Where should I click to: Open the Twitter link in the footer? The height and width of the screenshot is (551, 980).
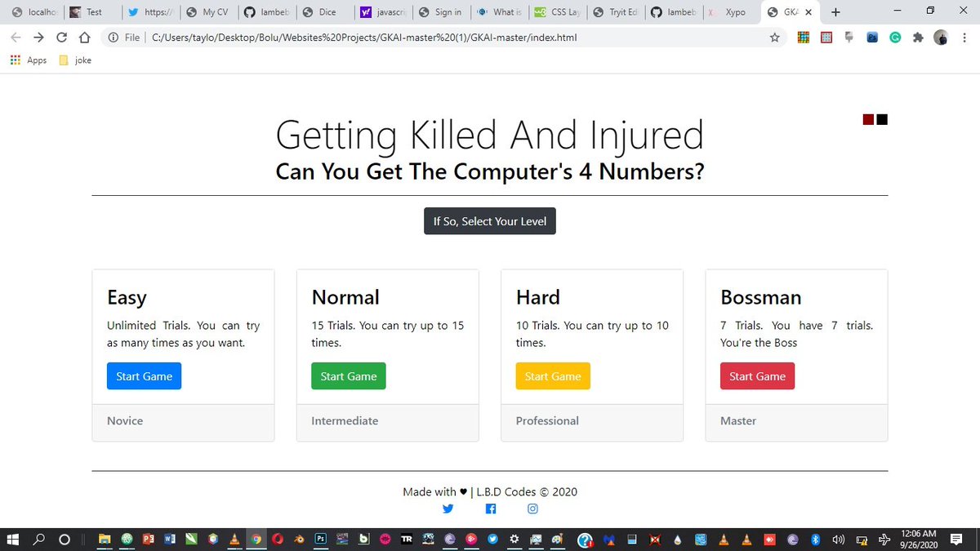tap(448, 509)
